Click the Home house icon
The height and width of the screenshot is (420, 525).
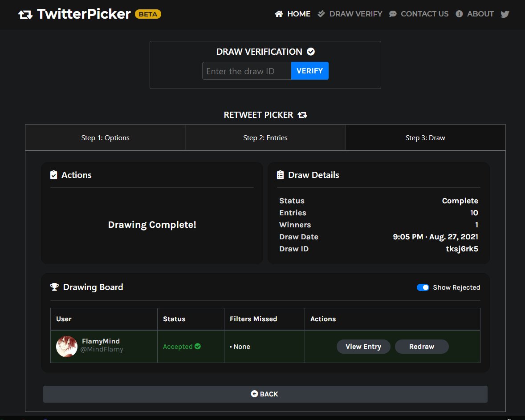tap(279, 14)
